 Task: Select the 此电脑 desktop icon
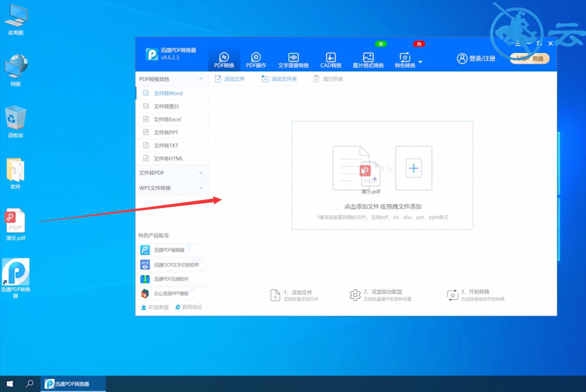pyautogui.click(x=16, y=20)
